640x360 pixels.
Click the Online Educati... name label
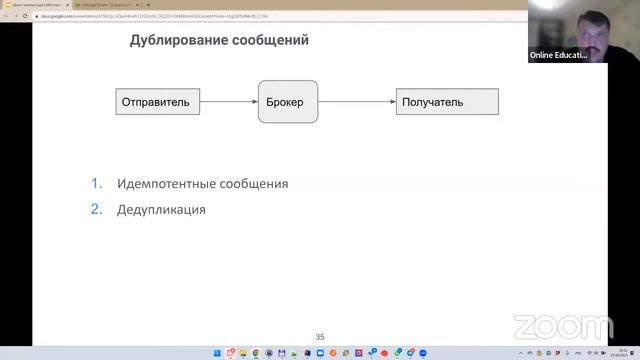[558, 55]
